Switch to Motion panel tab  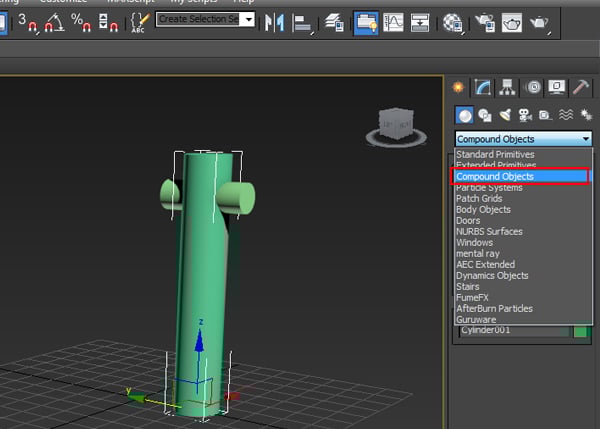point(533,87)
